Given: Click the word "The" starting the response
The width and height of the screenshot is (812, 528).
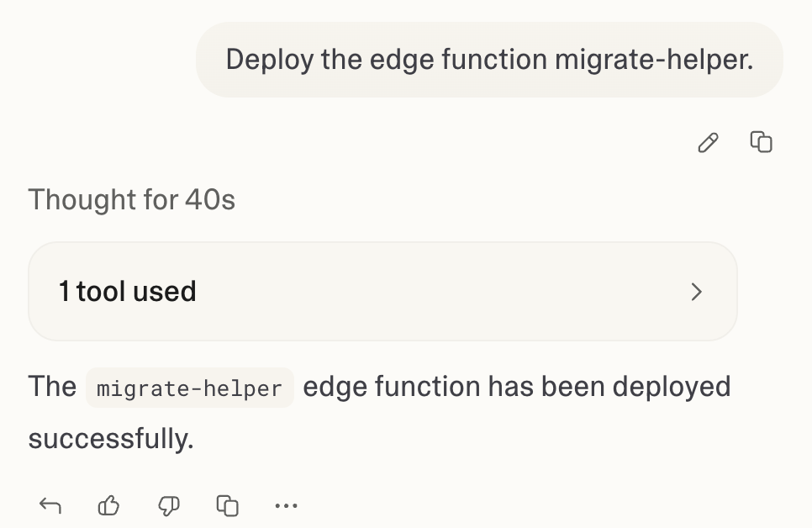Looking at the screenshot, I should 52,387.
